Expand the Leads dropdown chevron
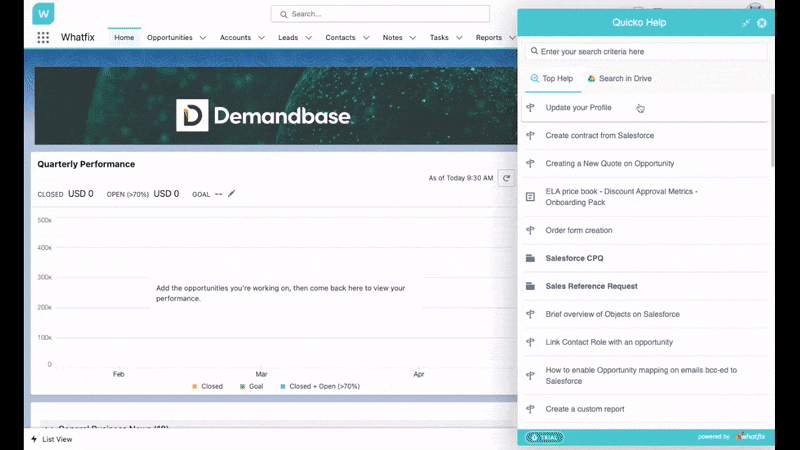This screenshot has height=450, width=800. point(308,38)
